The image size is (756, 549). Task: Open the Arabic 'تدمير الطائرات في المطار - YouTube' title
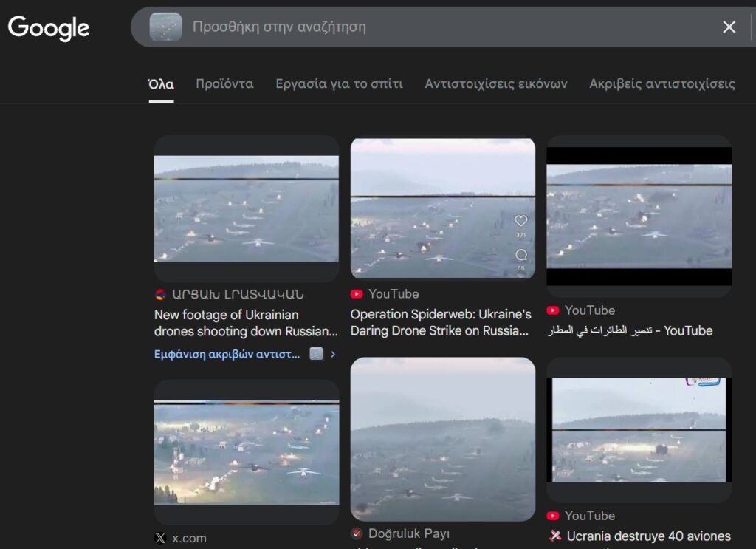pos(630,330)
